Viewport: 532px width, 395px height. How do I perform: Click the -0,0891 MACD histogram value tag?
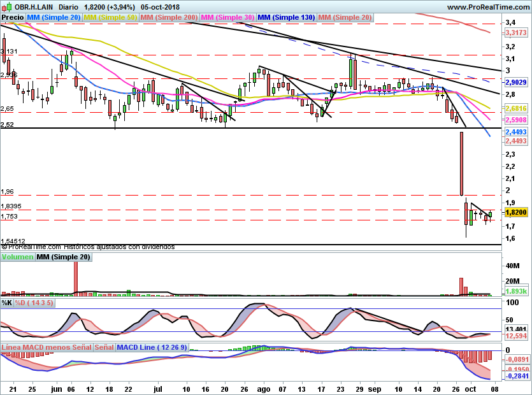517,360
